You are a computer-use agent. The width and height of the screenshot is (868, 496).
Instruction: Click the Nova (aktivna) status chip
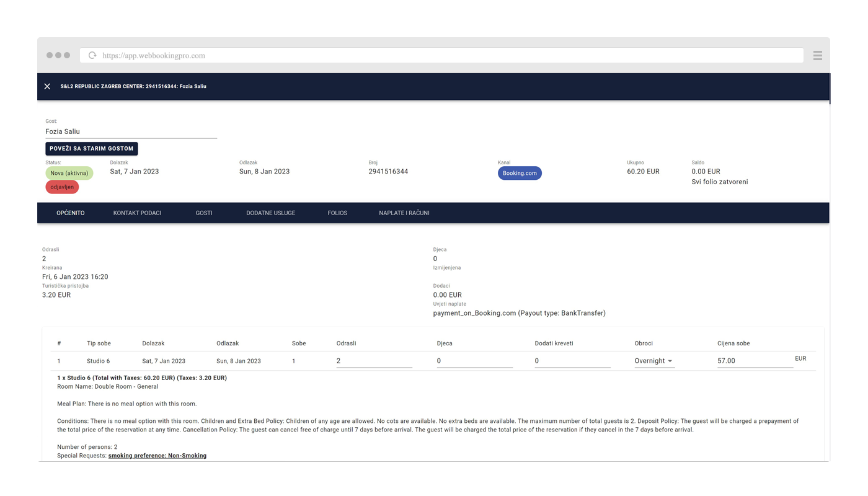pos(69,173)
